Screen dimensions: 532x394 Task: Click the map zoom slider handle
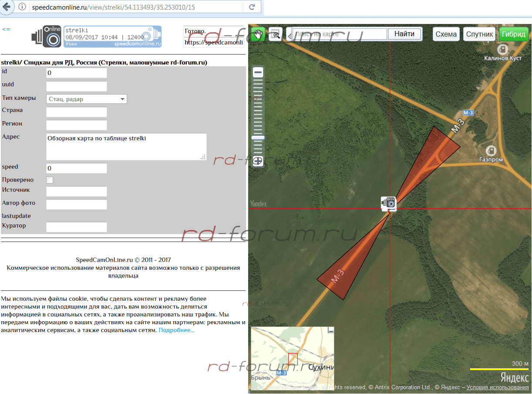[258, 137]
